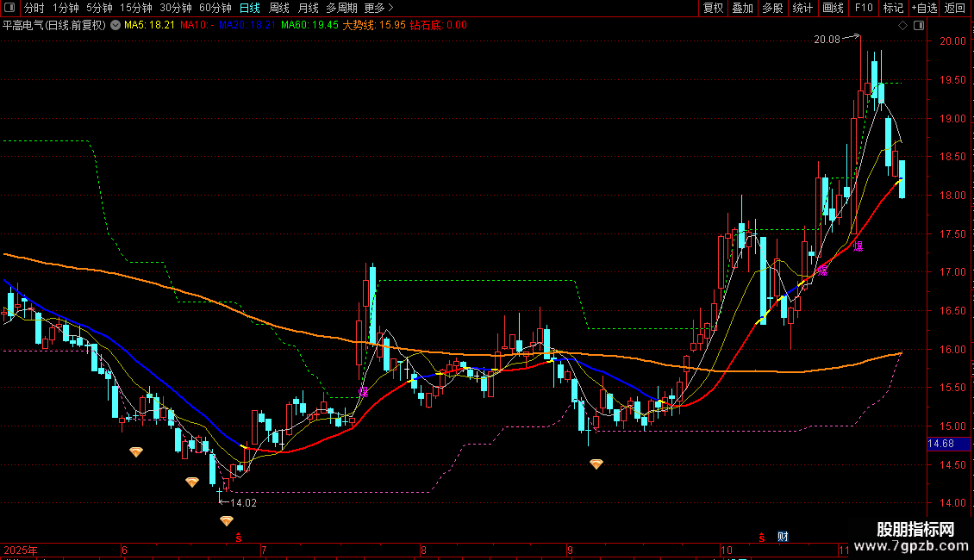Toggle the right side panel icon
Viewport: 974px width, 560px height.
pyautogui.click(x=919, y=26)
